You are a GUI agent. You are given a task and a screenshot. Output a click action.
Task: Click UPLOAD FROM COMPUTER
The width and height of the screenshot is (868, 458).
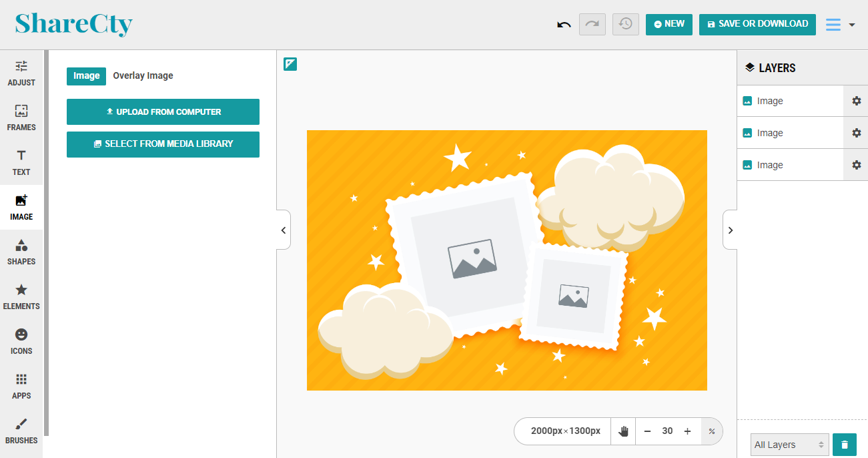[x=163, y=111]
